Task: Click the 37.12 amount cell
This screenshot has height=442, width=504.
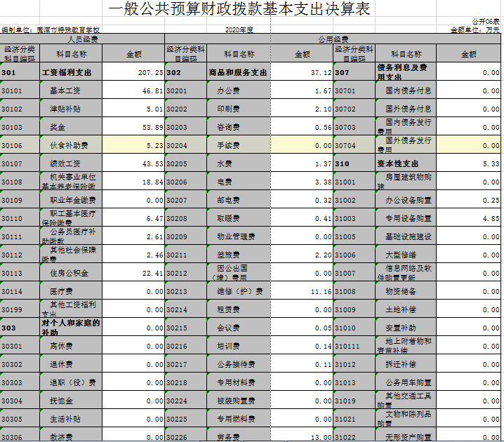Action: coord(302,72)
